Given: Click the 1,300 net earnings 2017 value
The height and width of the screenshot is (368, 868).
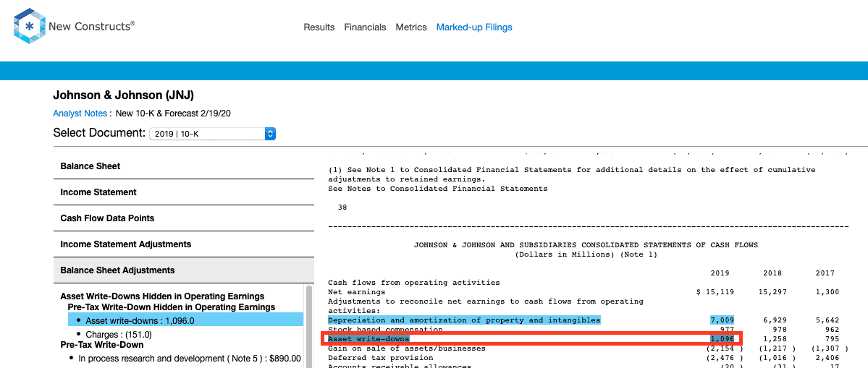Looking at the screenshot, I should tap(827, 292).
